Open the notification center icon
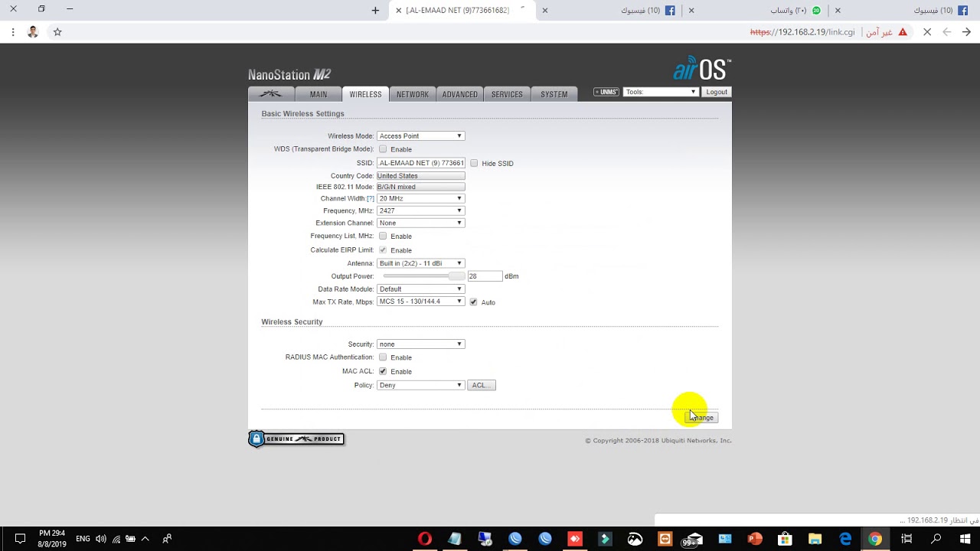980x551 pixels. point(20,539)
